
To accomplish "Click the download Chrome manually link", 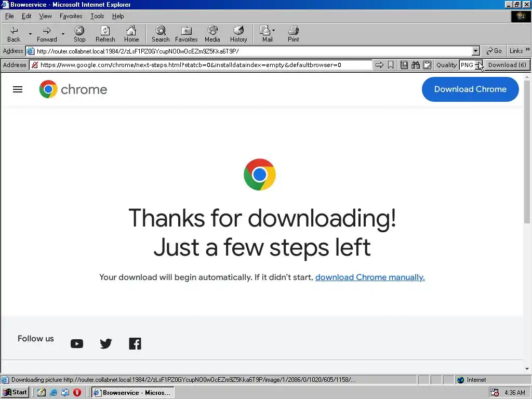I will [370, 277].
